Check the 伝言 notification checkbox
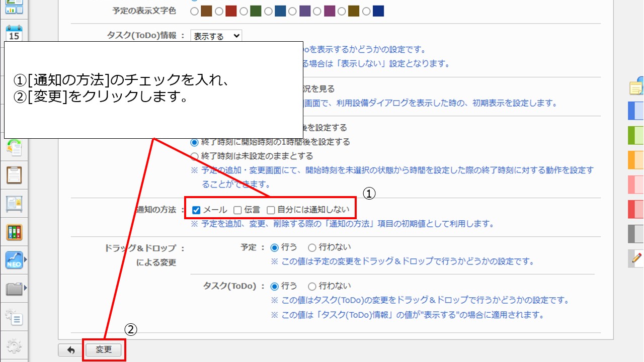The height and width of the screenshot is (362, 644). [238, 210]
